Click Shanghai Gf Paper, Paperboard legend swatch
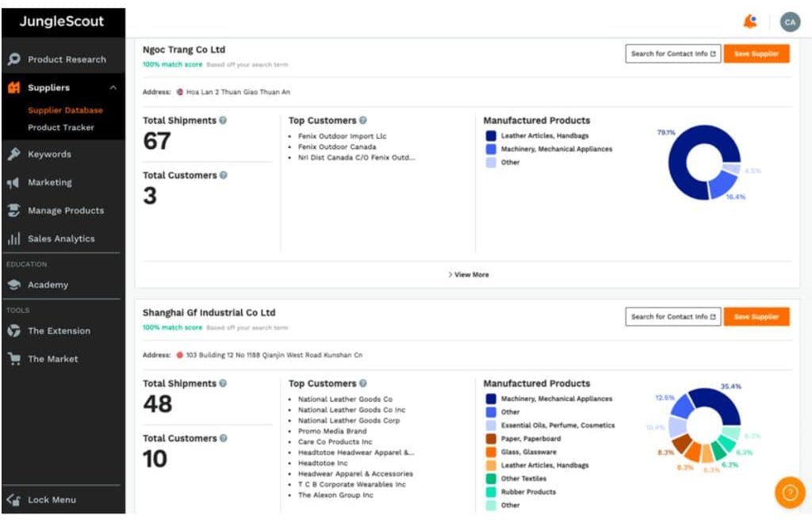812x527 pixels. pos(491,438)
